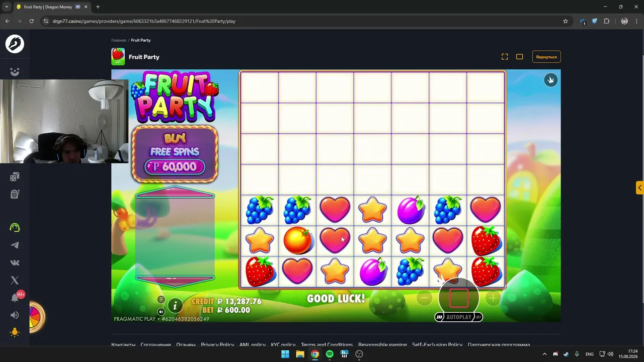644x362 pixels.
Task: Click the bet amount ₽ 600.00
Action: point(233,310)
